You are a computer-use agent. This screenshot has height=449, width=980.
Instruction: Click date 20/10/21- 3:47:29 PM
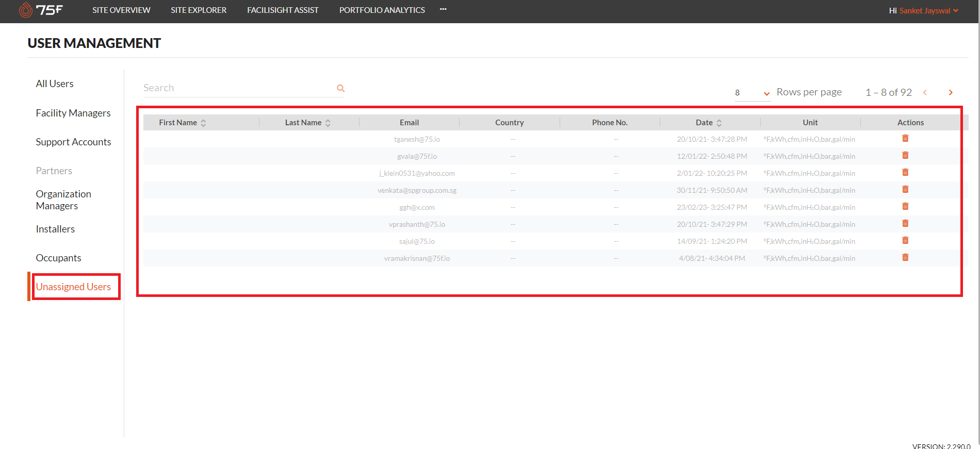[x=712, y=224]
